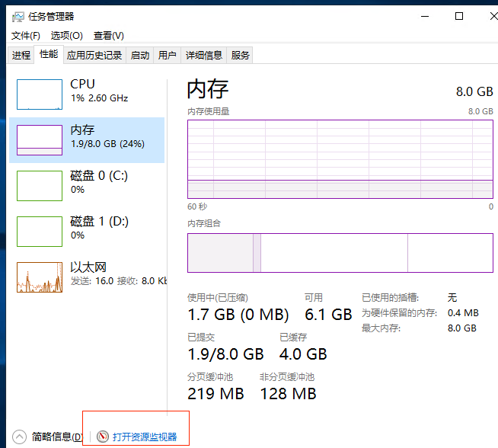Select the CPU usage graph thumbnail
The height and width of the screenshot is (448, 498).
pos(40,94)
